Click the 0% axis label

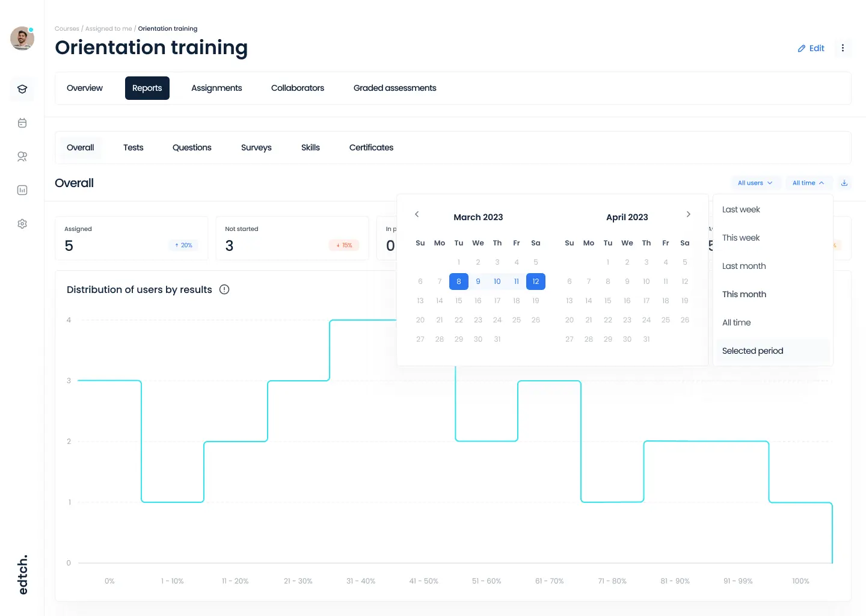click(109, 581)
